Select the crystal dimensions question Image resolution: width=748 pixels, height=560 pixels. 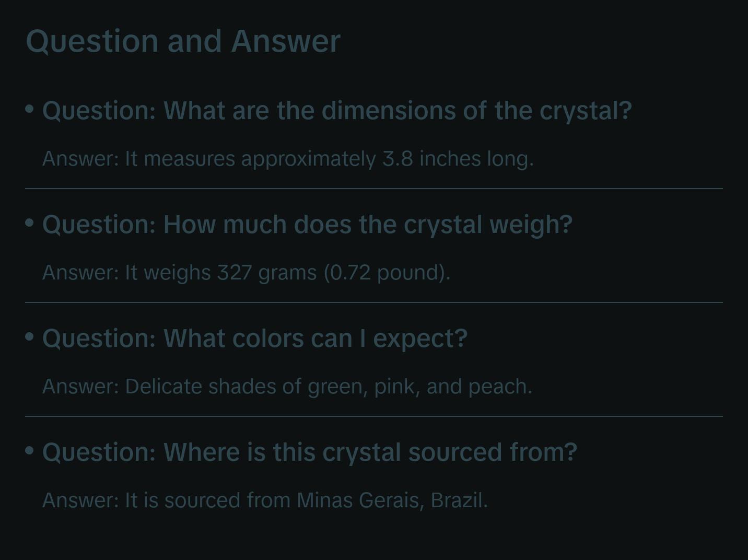(x=337, y=111)
